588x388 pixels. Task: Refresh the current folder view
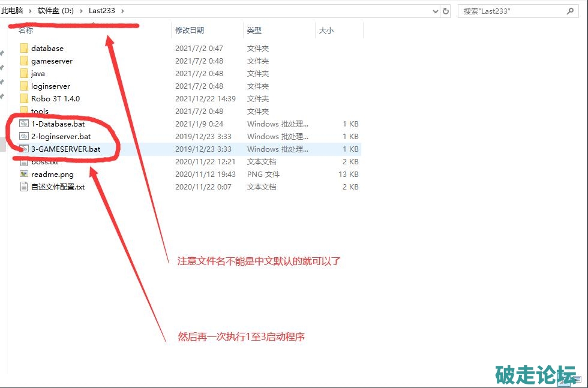[x=446, y=11]
